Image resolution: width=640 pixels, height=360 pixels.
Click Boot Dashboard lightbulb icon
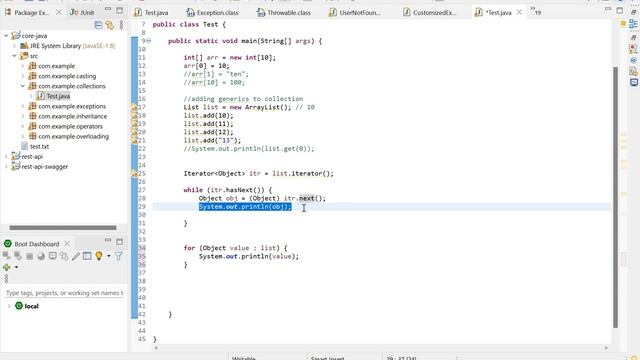pos(99,256)
